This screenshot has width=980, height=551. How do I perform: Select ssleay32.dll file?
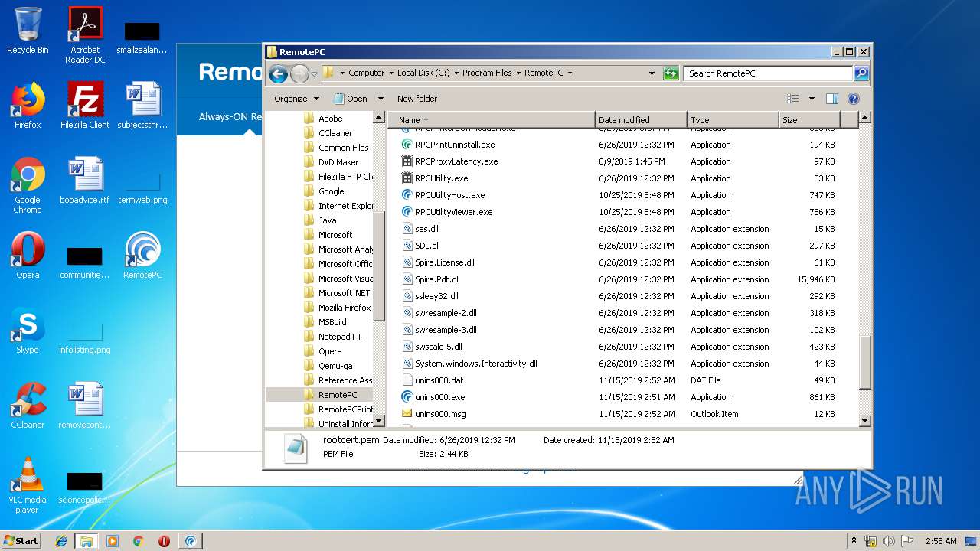click(430, 296)
